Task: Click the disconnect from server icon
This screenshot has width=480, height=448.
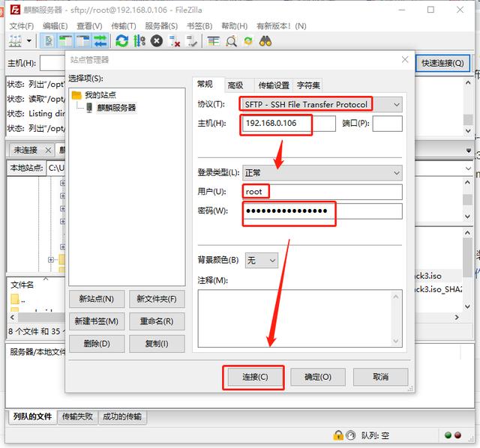Action: click(x=175, y=41)
